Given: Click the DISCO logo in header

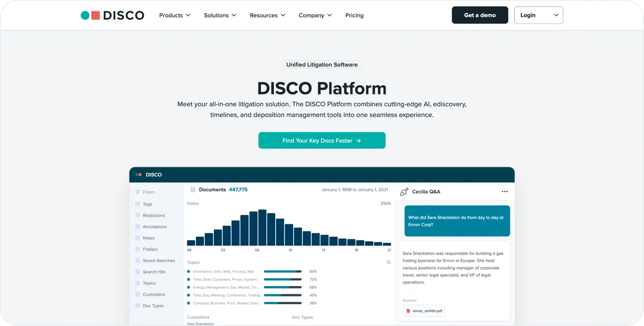Looking at the screenshot, I should pos(112,15).
